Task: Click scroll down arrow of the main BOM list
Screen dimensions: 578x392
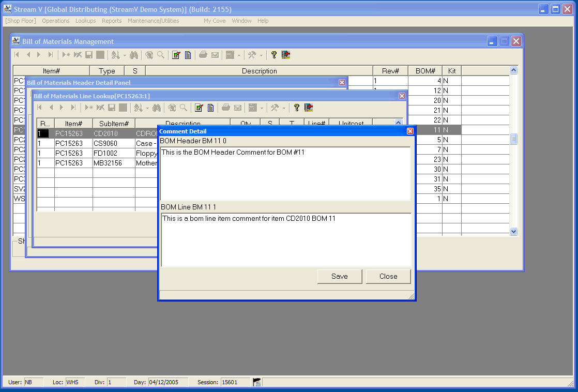Action: (513, 232)
